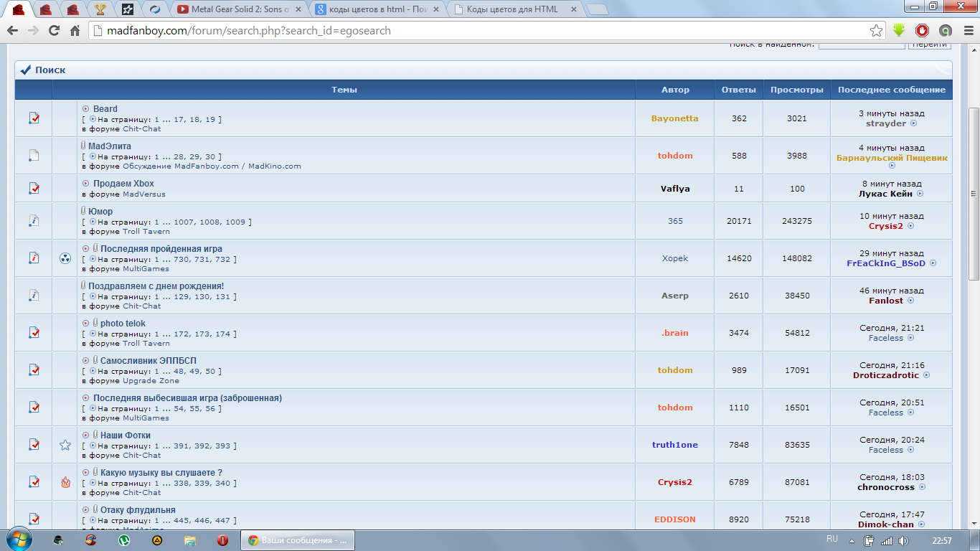
Task: Click the flame icon beside Какую музыку вы слушаете
Action: [x=65, y=482]
